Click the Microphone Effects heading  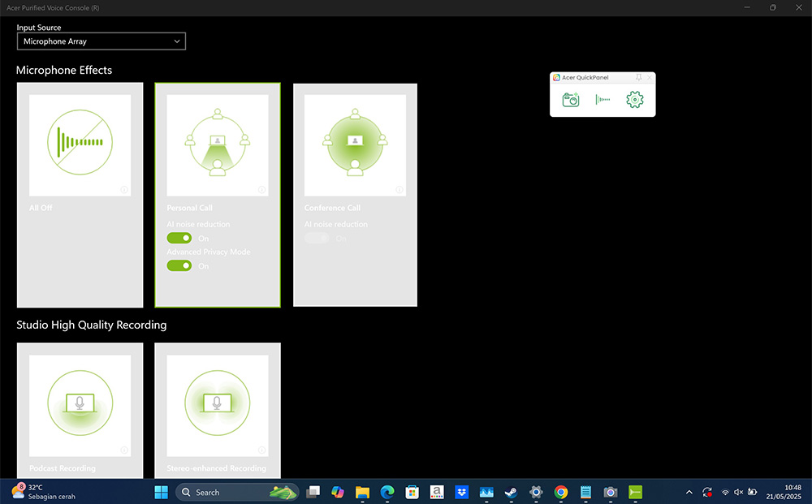click(64, 71)
